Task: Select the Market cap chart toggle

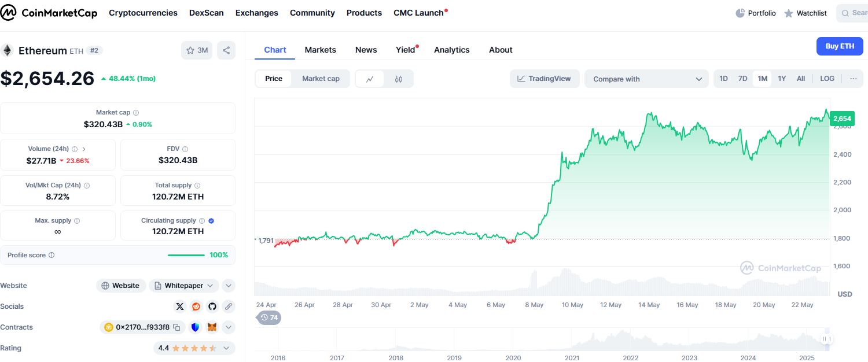Action: click(321, 79)
